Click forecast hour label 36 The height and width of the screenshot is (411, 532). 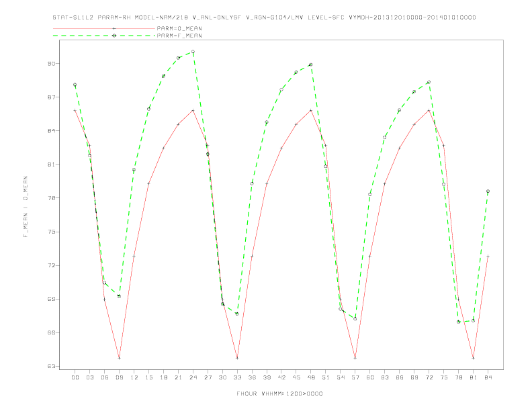click(x=252, y=377)
